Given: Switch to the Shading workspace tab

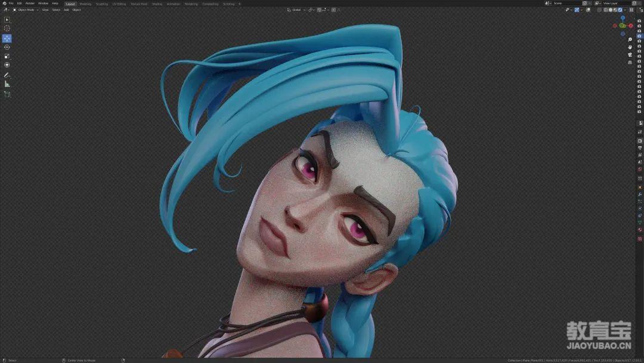Looking at the screenshot, I should tap(157, 4).
